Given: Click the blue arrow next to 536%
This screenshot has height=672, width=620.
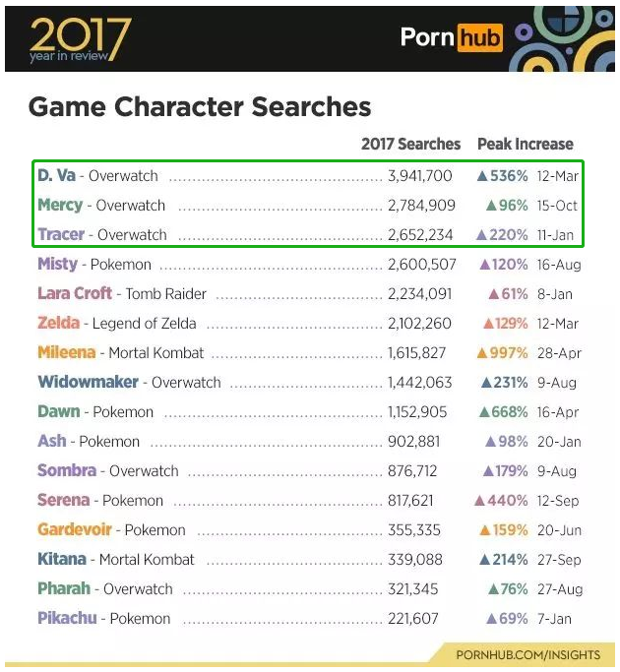Looking at the screenshot, I should [x=482, y=176].
